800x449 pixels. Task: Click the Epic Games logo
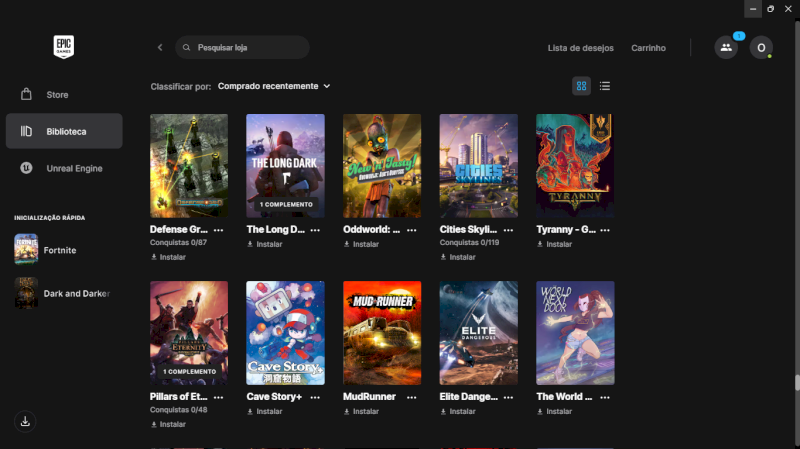(x=64, y=47)
